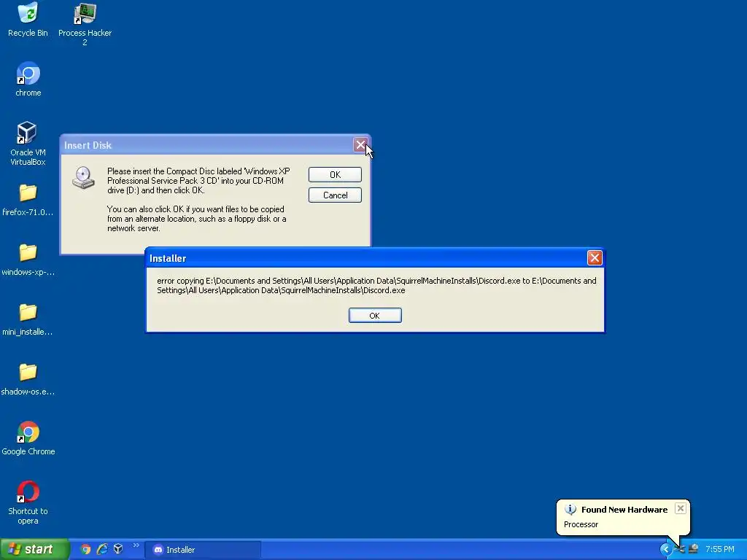Show hidden system tray icons arrow
The height and width of the screenshot is (560, 747).
point(665,549)
